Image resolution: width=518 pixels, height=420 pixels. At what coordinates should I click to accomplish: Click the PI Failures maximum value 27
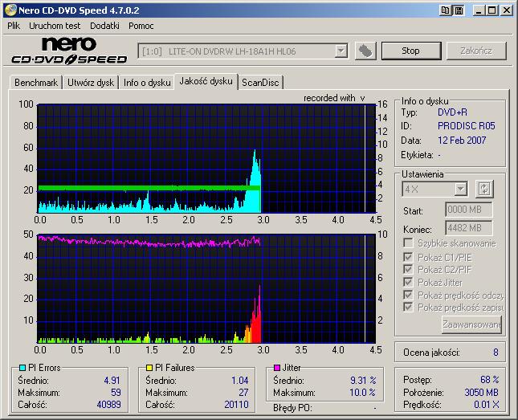click(x=243, y=393)
